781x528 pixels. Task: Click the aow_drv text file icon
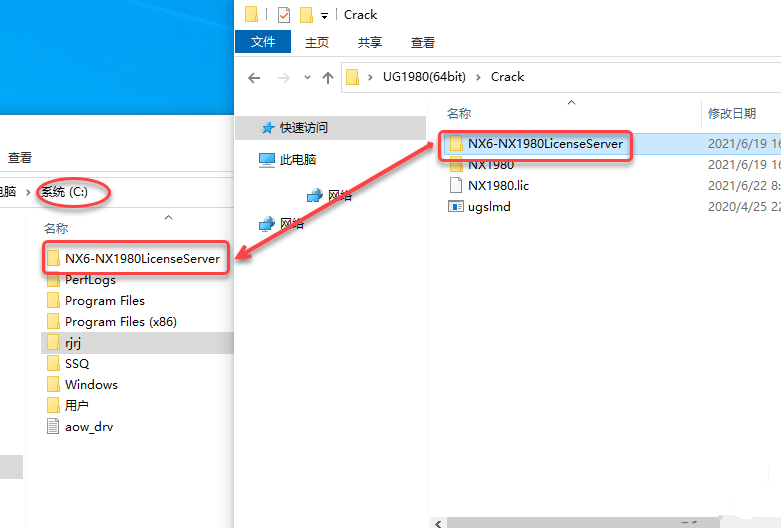53,426
